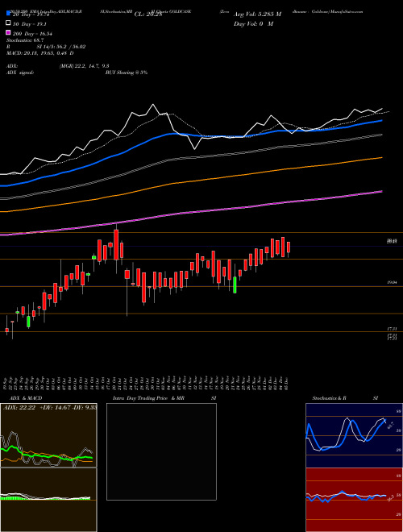This screenshot has width=403, height=532.
Task: Click the 'Stochastics & R' panel title
Action: 330,398
